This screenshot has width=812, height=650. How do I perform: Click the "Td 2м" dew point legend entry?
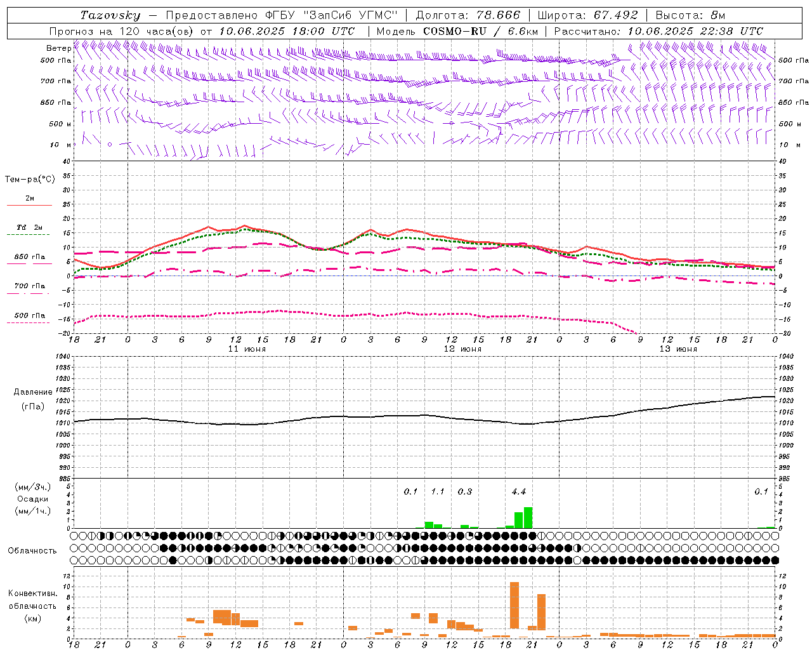coord(30,227)
